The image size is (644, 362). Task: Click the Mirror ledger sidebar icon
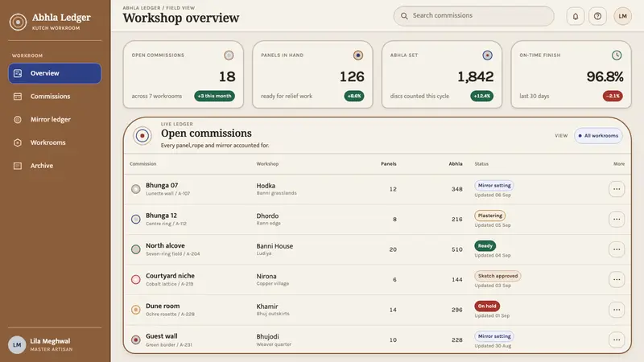(x=18, y=119)
